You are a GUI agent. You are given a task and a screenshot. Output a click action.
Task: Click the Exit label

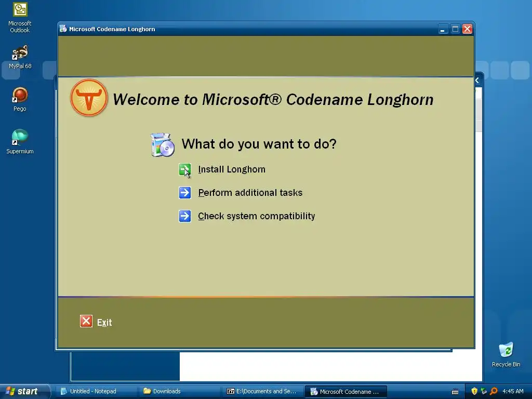pyautogui.click(x=104, y=322)
